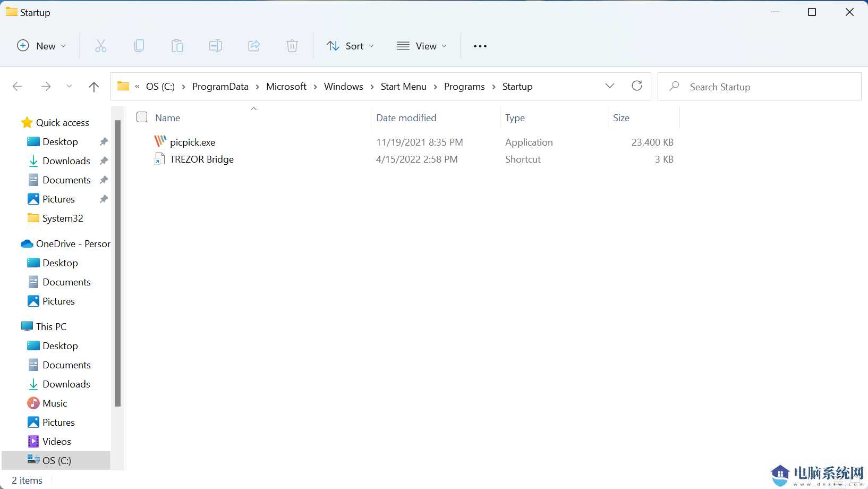Click Windows in the address path
The width and height of the screenshot is (868, 489).
pos(344,87)
